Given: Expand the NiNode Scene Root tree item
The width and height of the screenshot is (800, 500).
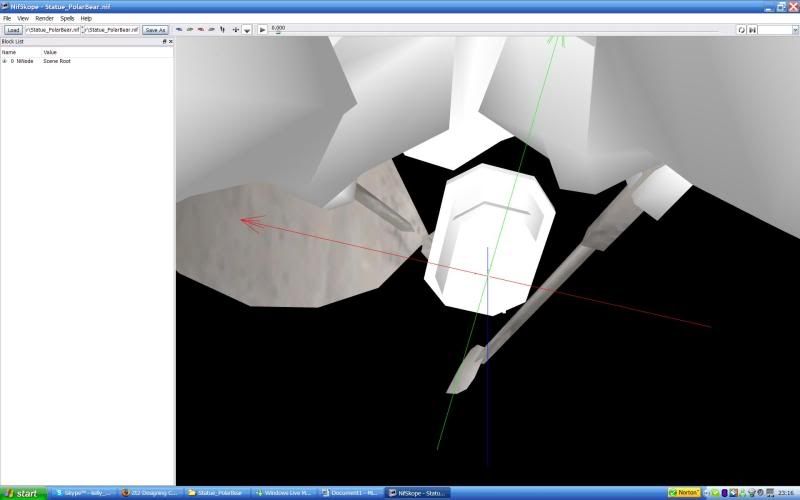Looking at the screenshot, I should tap(4, 61).
